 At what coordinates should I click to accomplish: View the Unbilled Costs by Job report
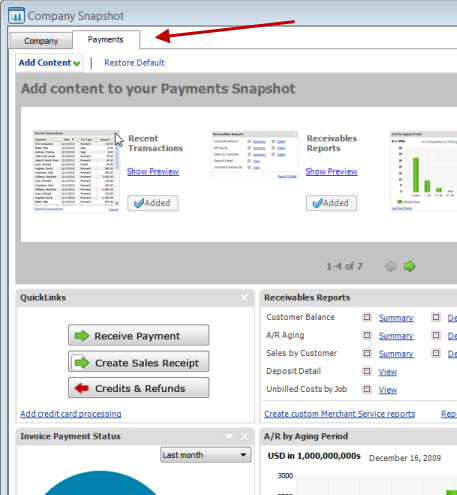[x=388, y=390]
